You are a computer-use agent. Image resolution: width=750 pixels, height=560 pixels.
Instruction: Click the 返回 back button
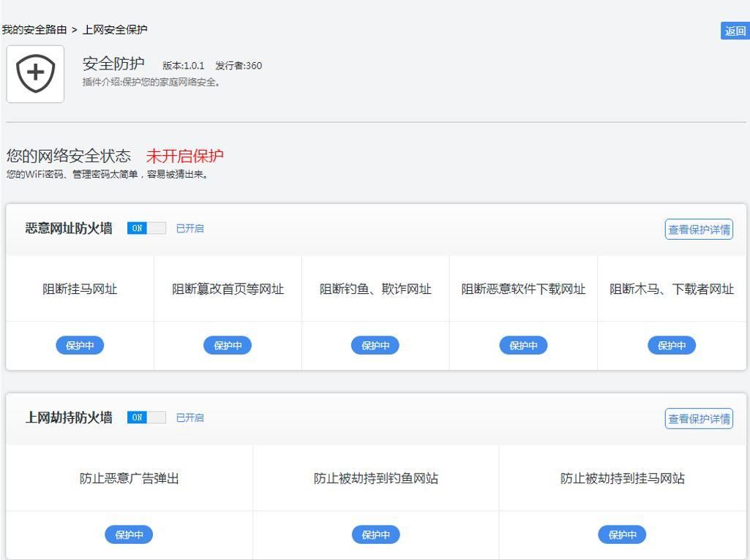click(x=735, y=31)
